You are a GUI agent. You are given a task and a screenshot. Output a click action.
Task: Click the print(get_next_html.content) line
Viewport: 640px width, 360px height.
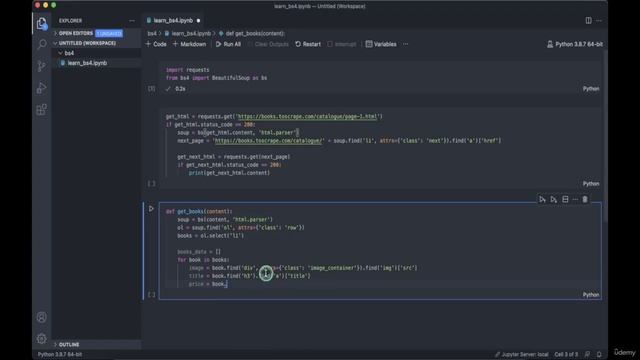229,173
